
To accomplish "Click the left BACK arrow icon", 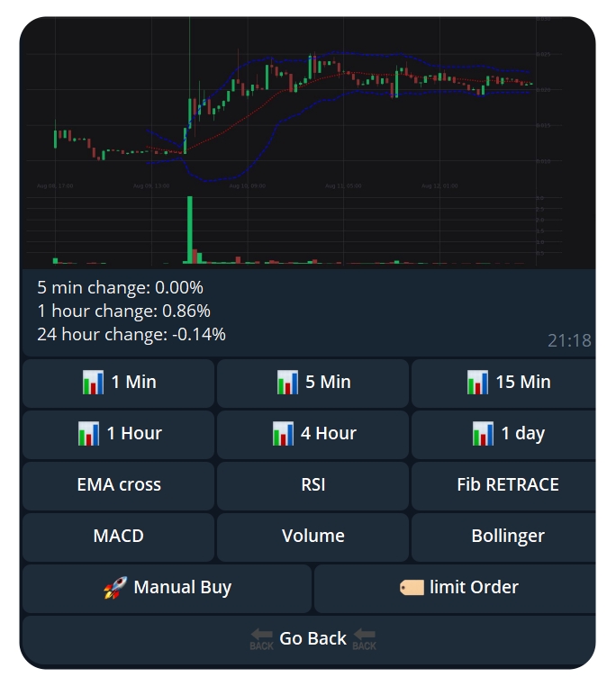I will (261, 639).
